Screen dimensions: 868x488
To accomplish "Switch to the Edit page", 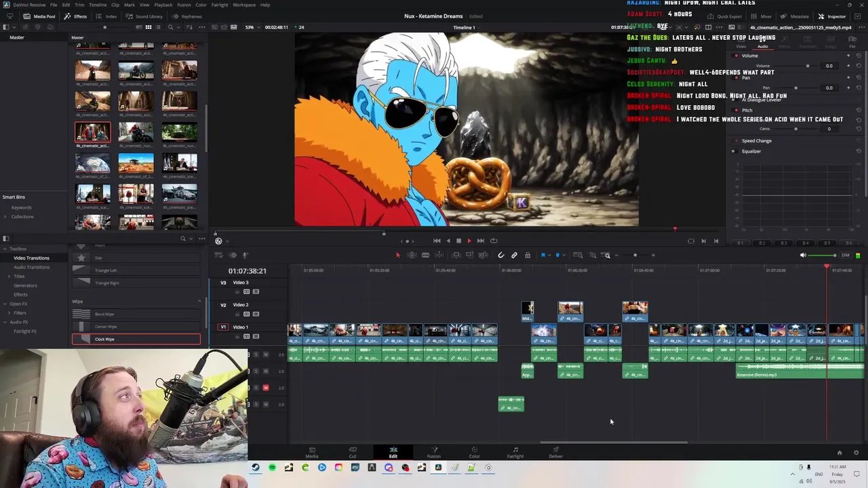I will (393, 452).
